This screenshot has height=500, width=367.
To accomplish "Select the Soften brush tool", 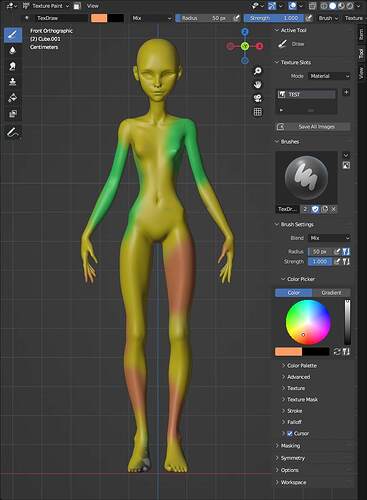I will (13, 50).
